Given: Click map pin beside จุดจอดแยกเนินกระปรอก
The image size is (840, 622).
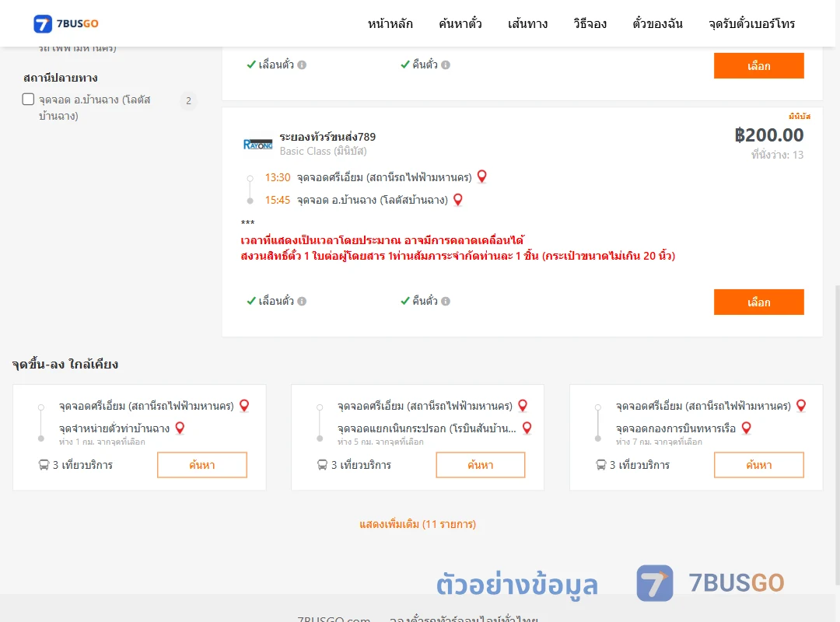Looking at the screenshot, I should [527, 428].
